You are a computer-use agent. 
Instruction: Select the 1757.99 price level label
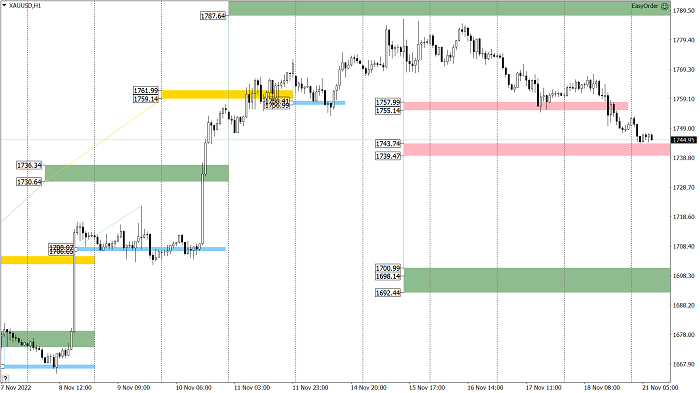[388, 103]
